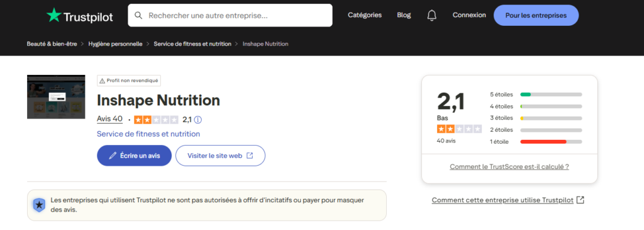Screen dimensions: 644x230
Task: Go to Hygiène personnelle breadcrumb
Action: [116, 43]
